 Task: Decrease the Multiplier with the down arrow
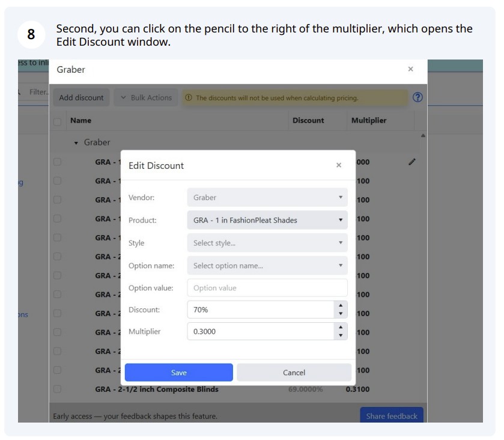click(x=341, y=335)
